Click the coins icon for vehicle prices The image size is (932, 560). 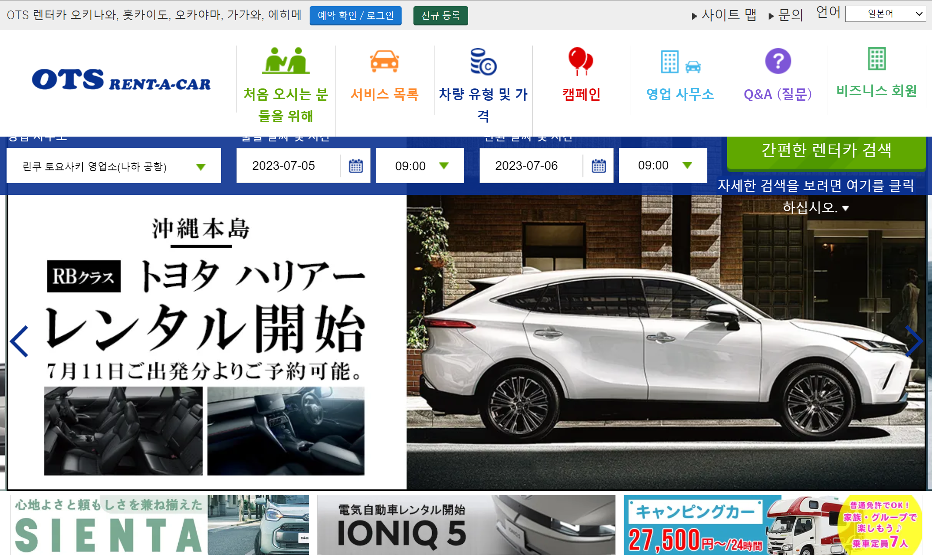click(x=483, y=62)
